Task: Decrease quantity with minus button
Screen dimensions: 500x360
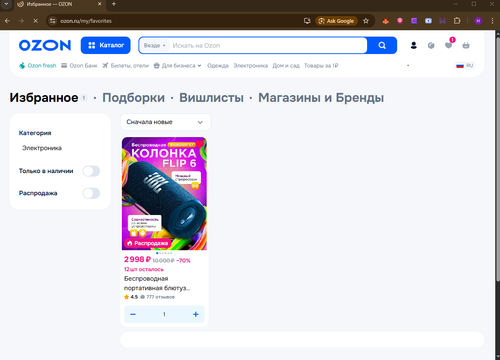Action: [133, 314]
